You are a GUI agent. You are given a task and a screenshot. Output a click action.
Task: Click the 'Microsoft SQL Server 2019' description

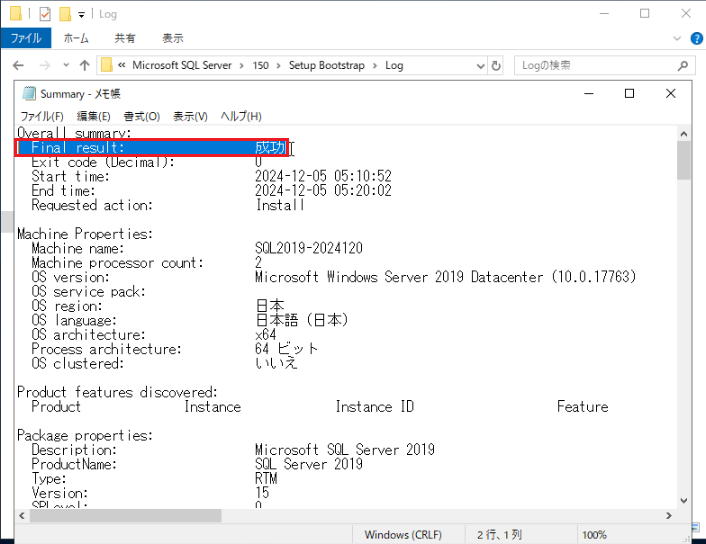[x=345, y=449]
